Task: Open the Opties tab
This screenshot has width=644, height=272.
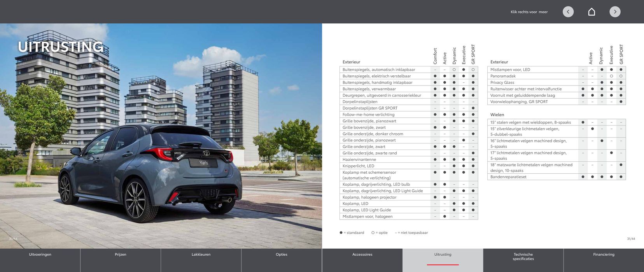Action: [x=282, y=255]
